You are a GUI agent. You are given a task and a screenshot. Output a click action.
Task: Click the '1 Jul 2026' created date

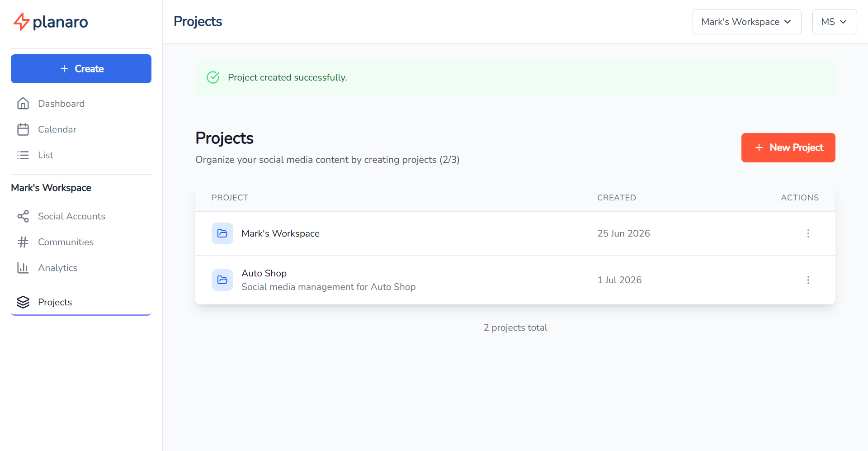(619, 280)
